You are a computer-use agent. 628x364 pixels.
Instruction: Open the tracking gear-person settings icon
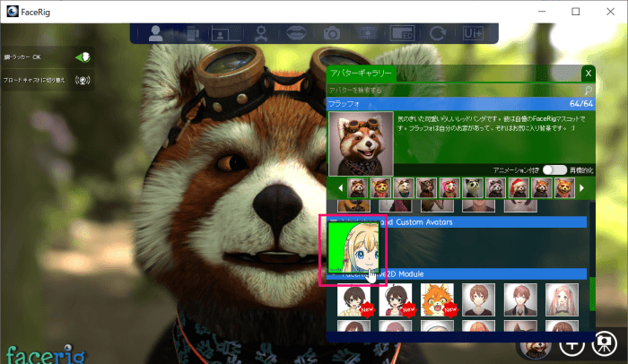click(x=261, y=34)
